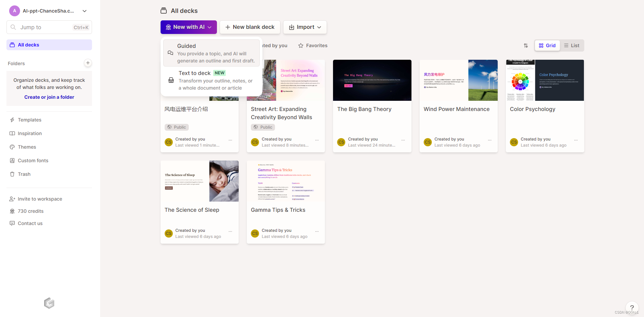
Task: Click CS avatar on Gamma Tips card
Action: click(255, 234)
